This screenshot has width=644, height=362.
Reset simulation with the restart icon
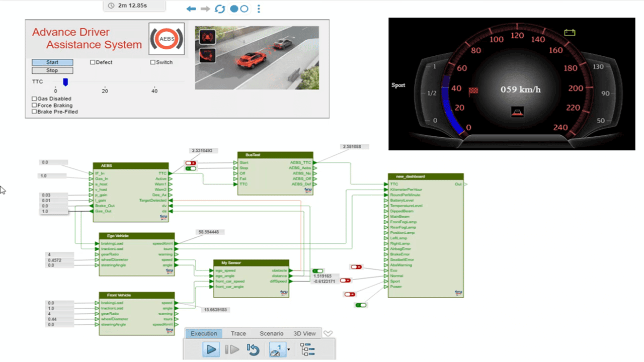253,349
